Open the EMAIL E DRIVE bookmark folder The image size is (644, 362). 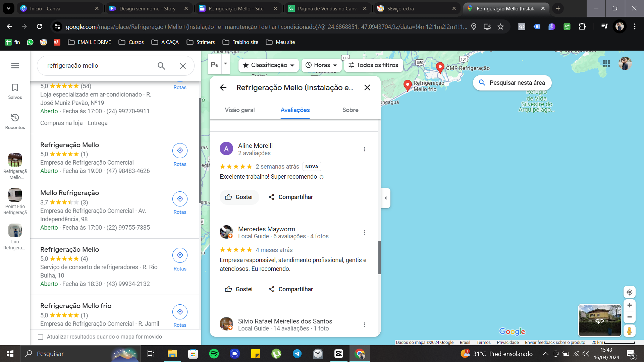(x=89, y=42)
